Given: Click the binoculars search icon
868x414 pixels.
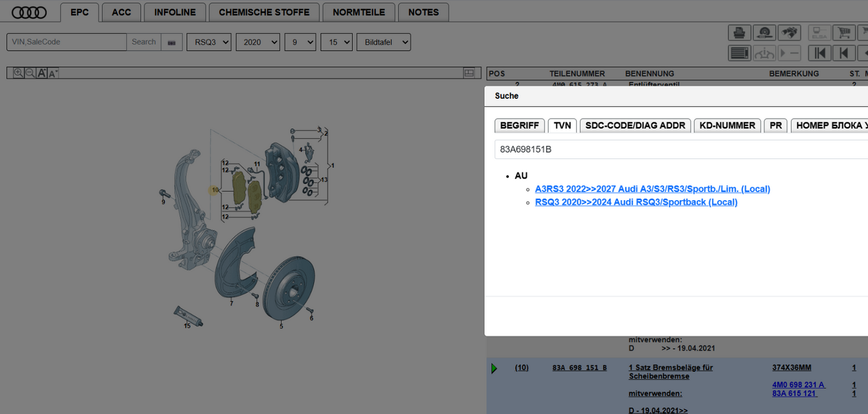Looking at the screenshot, I should coord(789,33).
